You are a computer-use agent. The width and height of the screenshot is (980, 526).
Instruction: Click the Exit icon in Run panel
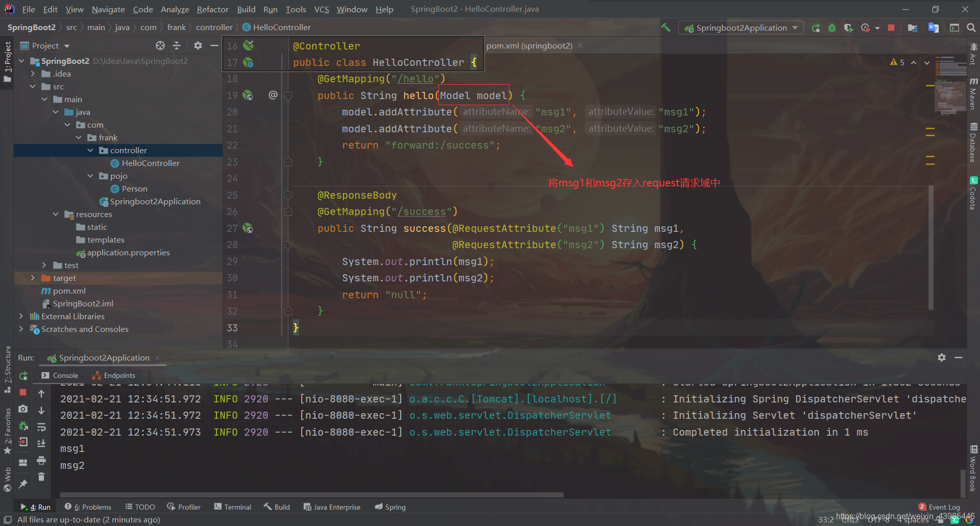coord(23,442)
